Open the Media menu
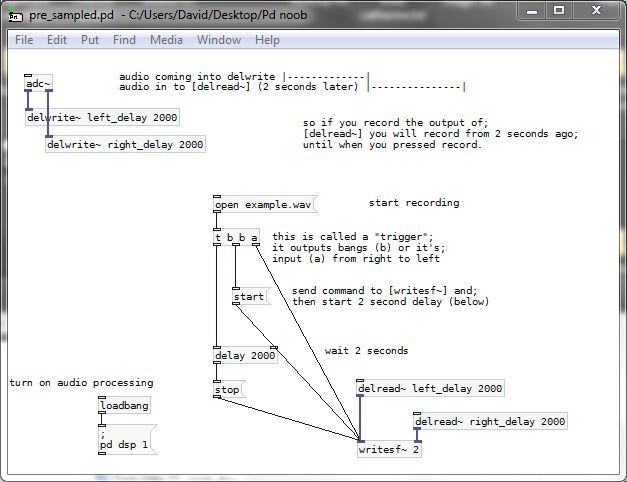The width and height of the screenshot is (627, 482). coord(166,40)
